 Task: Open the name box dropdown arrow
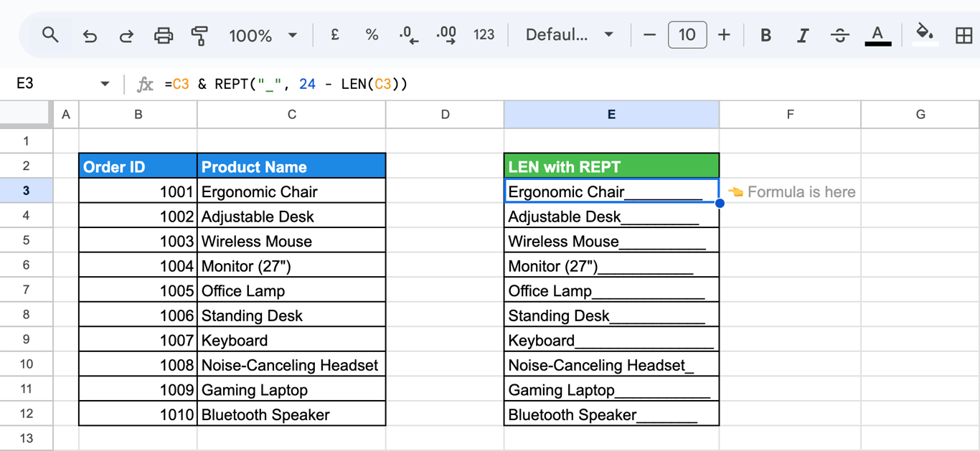point(105,84)
